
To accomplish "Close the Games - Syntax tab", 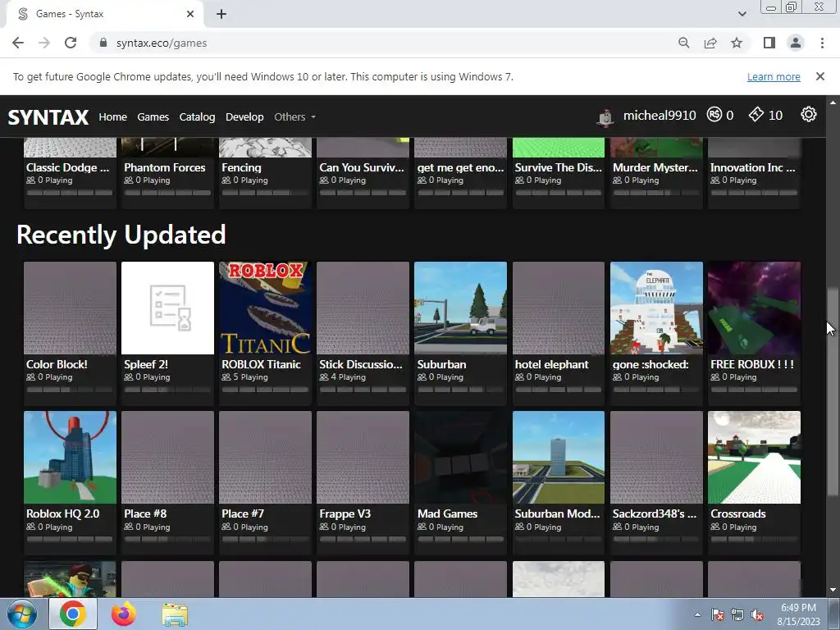I will 190,14.
